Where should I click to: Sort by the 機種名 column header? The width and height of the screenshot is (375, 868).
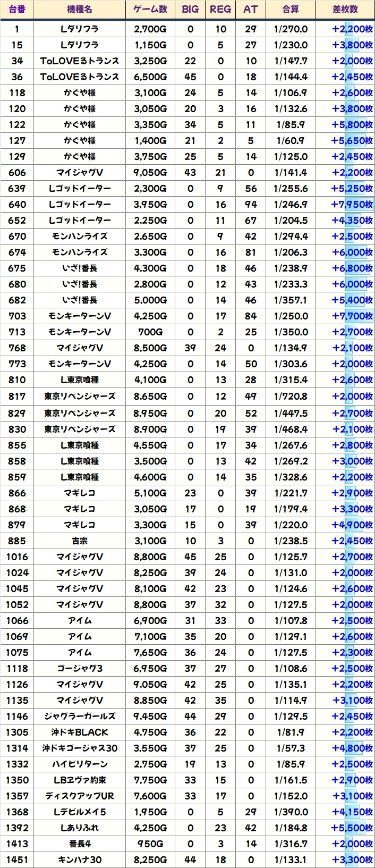(x=80, y=10)
